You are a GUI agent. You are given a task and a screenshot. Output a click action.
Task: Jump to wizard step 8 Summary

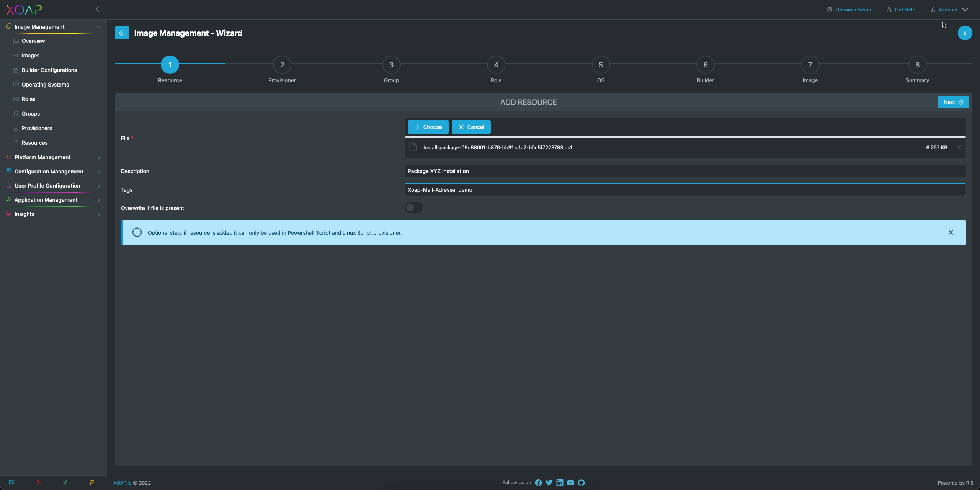917,65
